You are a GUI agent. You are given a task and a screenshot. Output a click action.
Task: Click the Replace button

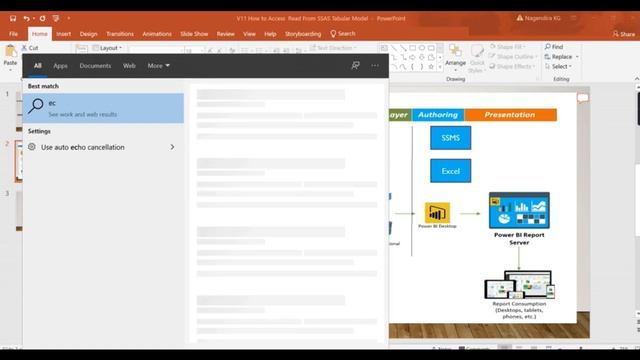(x=562, y=57)
